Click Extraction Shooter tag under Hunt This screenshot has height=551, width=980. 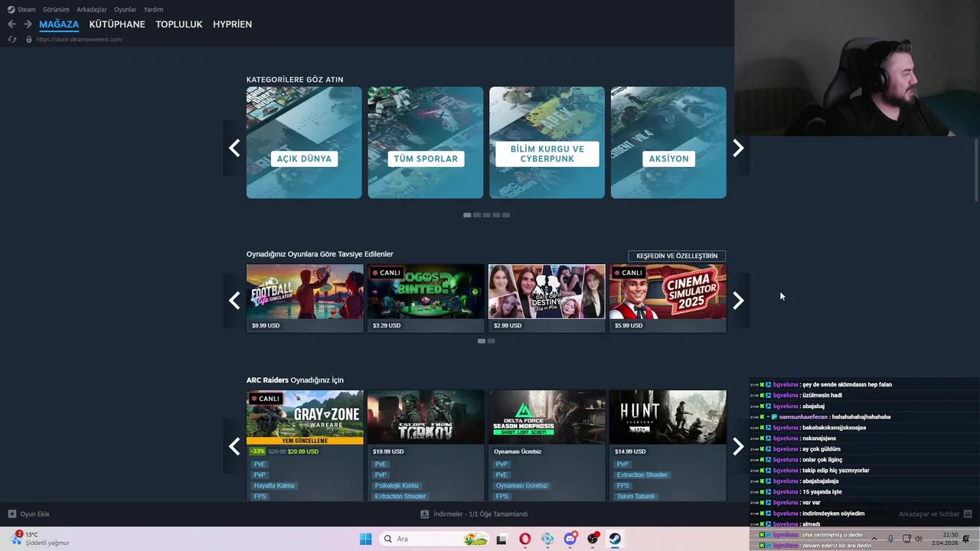(x=642, y=474)
